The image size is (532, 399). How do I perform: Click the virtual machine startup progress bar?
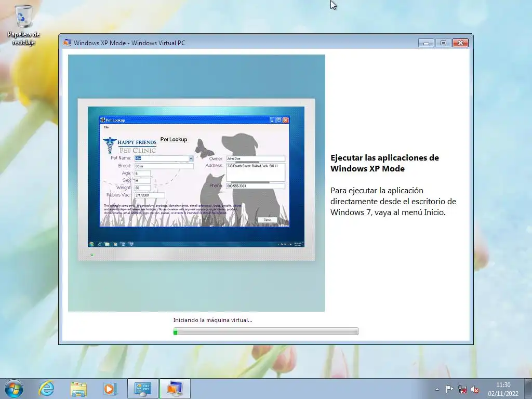click(x=265, y=331)
